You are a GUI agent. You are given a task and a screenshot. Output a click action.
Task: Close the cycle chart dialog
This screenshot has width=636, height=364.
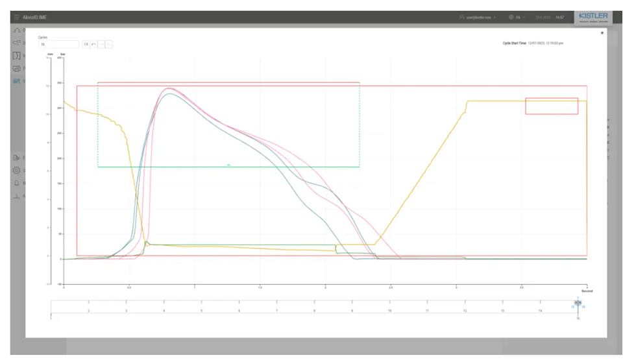[602, 33]
